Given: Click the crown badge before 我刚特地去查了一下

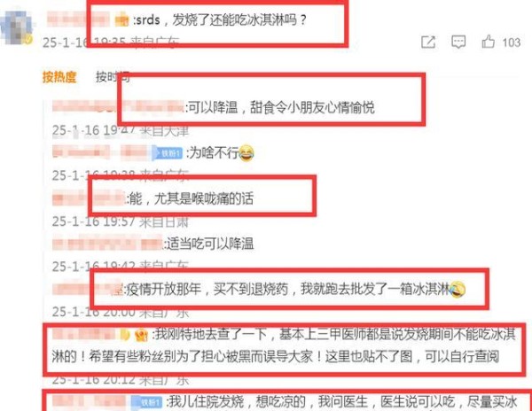Looking at the screenshot, I should tap(141, 335).
